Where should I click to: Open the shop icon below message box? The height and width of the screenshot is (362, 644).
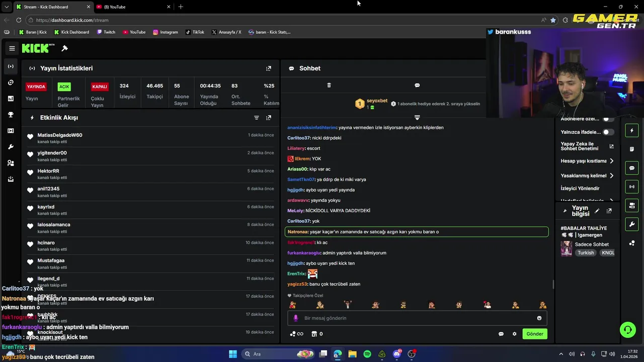coord(314,334)
